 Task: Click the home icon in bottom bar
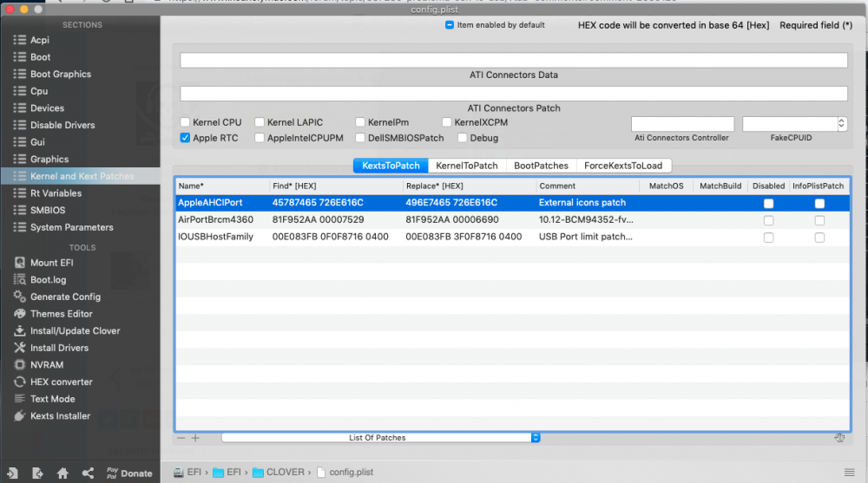pyautogui.click(x=62, y=473)
